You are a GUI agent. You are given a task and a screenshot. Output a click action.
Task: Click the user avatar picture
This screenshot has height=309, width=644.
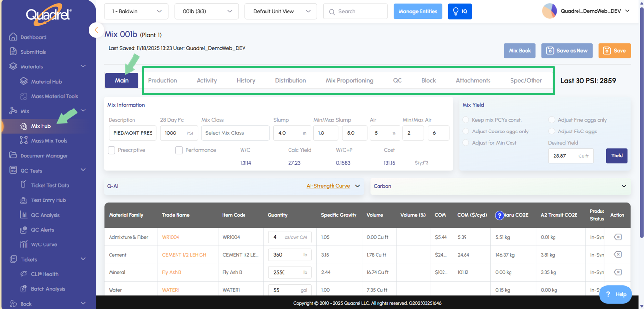550,11
